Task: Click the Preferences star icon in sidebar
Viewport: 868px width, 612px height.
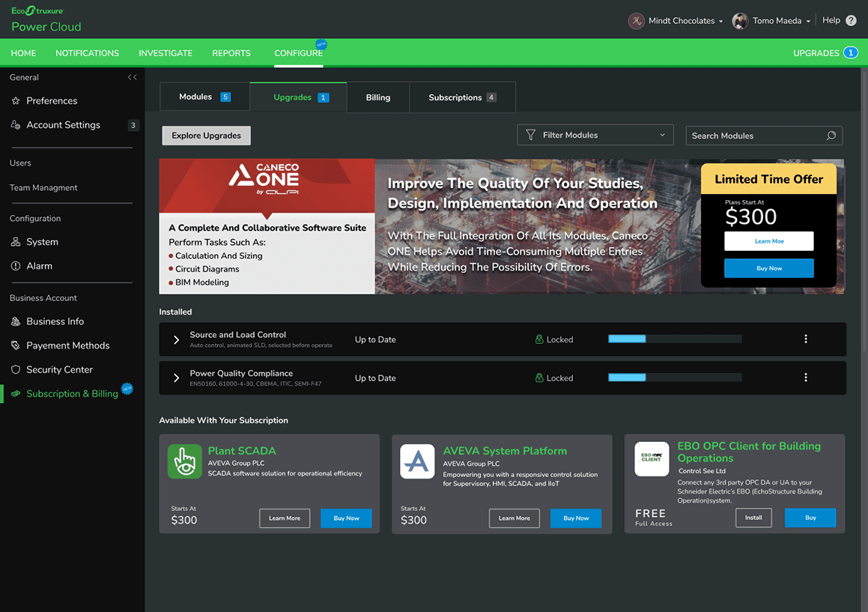Action: click(16, 101)
